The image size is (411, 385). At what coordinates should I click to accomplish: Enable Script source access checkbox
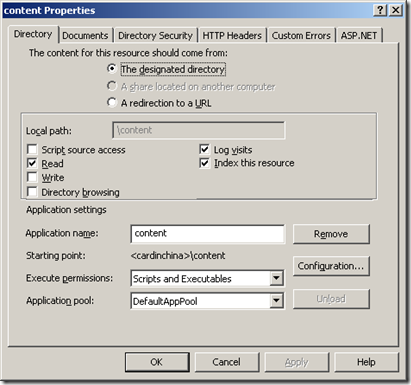[x=32, y=149]
